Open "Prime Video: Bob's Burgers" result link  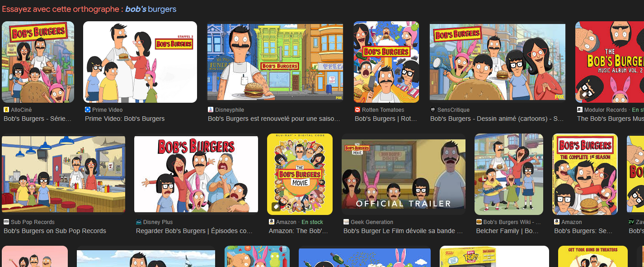coord(125,119)
